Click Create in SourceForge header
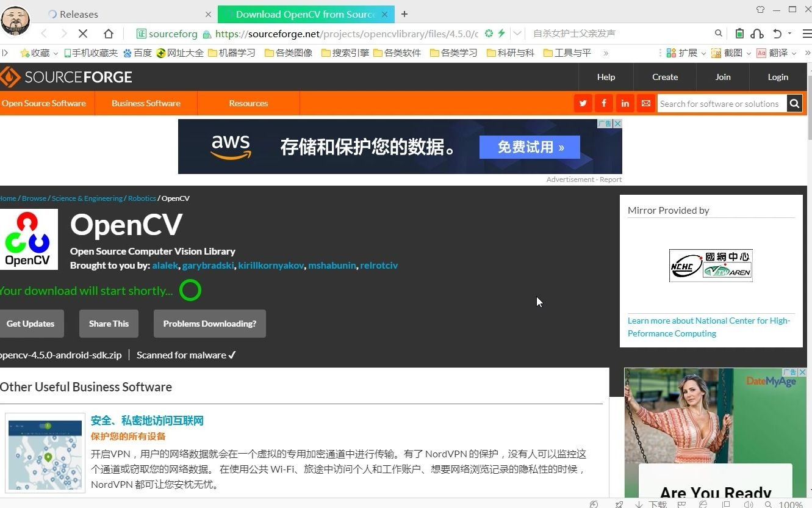 (x=665, y=77)
